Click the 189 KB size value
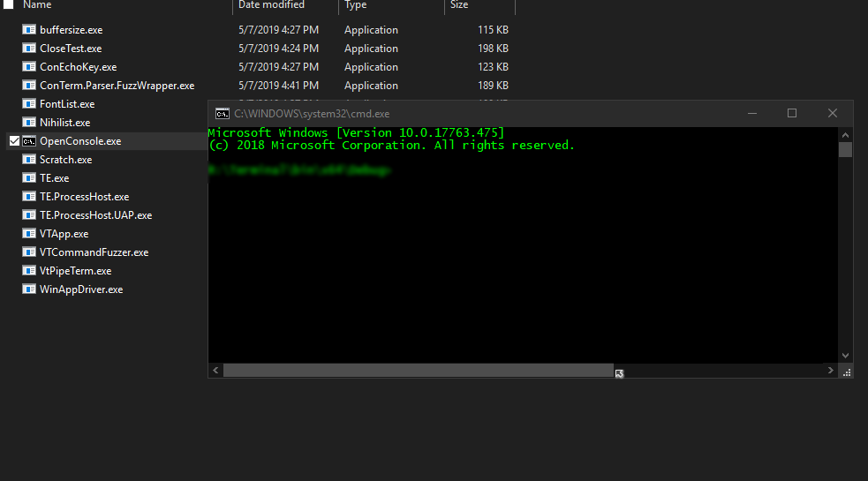Viewport: 868px width, 481px height. pos(493,86)
